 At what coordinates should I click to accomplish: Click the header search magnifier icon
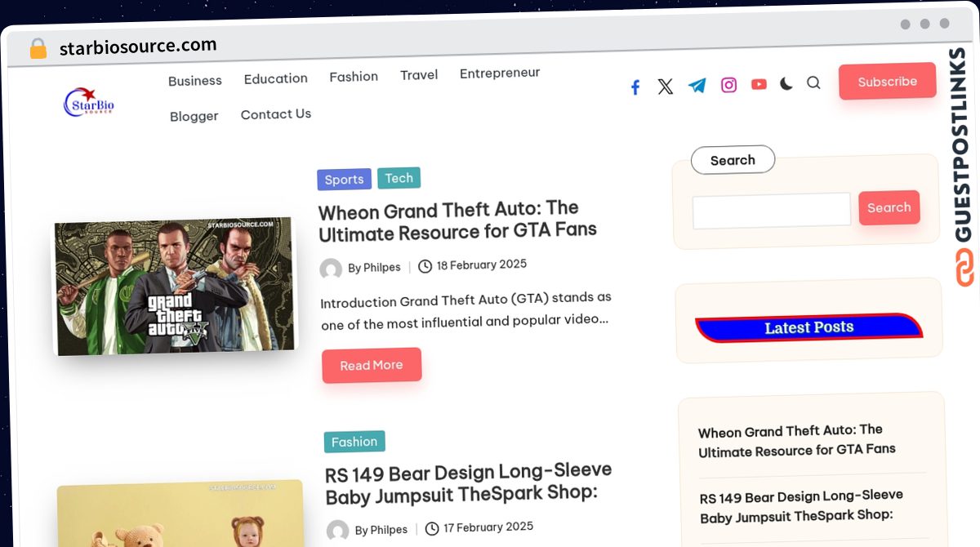tap(813, 82)
